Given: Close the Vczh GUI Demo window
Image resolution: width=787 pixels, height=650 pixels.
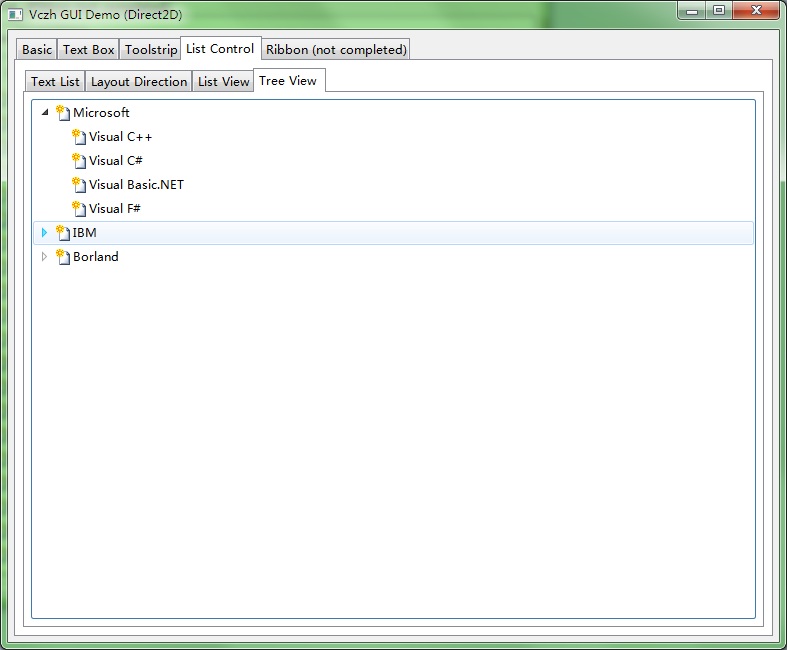Looking at the screenshot, I should (x=756, y=11).
